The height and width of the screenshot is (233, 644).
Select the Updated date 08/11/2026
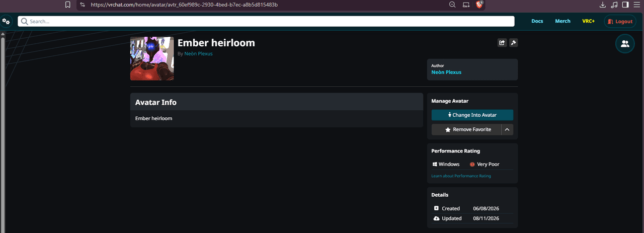coord(486,218)
